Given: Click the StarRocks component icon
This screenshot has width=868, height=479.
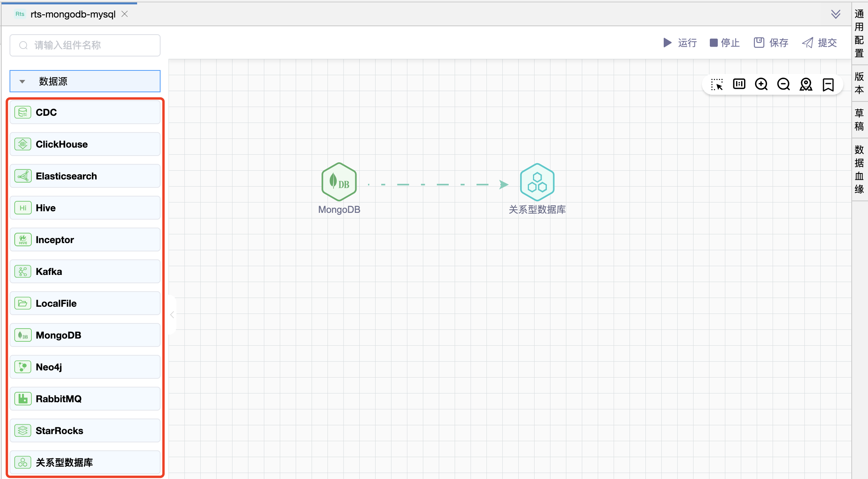Looking at the screenshot, I should (23, 431).
